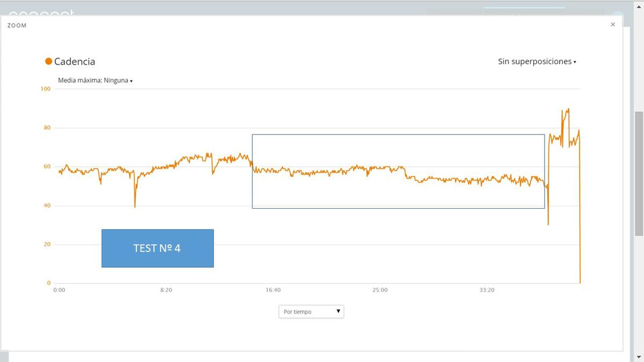Expand the Media máxima: Ninguna selector

[95, 80]
